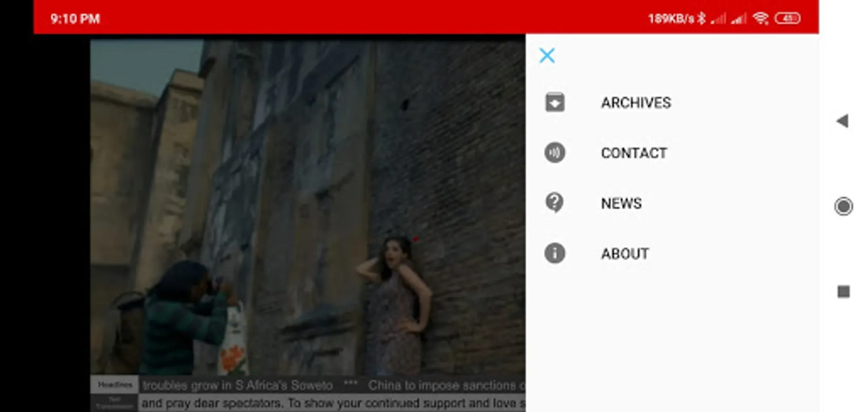This screenshot has height=412, width=868.
Task: Click the Archives box icon
Action: pos(555,102)
